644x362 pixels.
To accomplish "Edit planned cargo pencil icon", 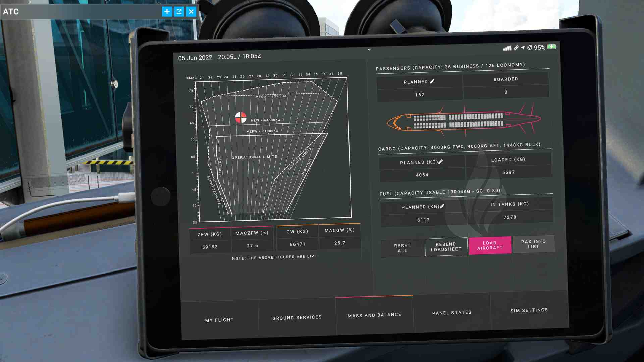I will point(440,162).
